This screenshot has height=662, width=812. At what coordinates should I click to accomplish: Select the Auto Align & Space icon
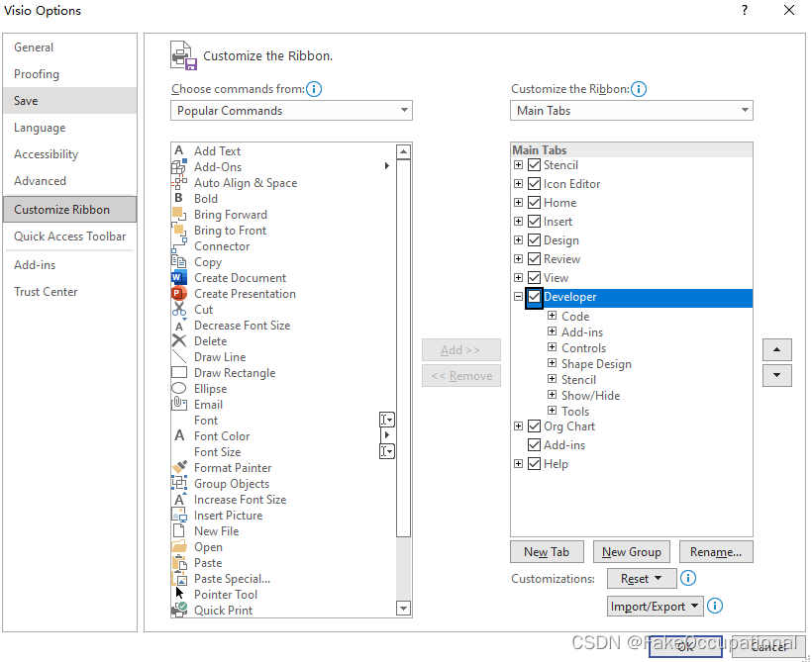(179, 183)
